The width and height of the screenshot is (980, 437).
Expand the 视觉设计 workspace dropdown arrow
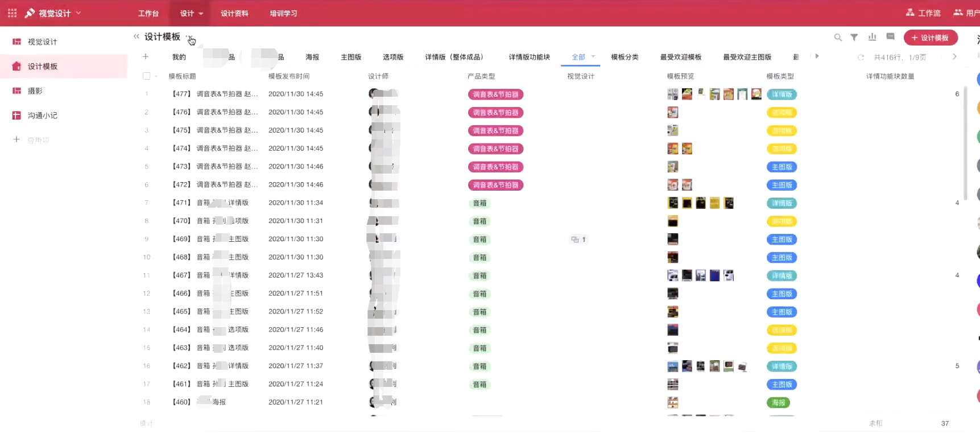(x=78, y=13)
